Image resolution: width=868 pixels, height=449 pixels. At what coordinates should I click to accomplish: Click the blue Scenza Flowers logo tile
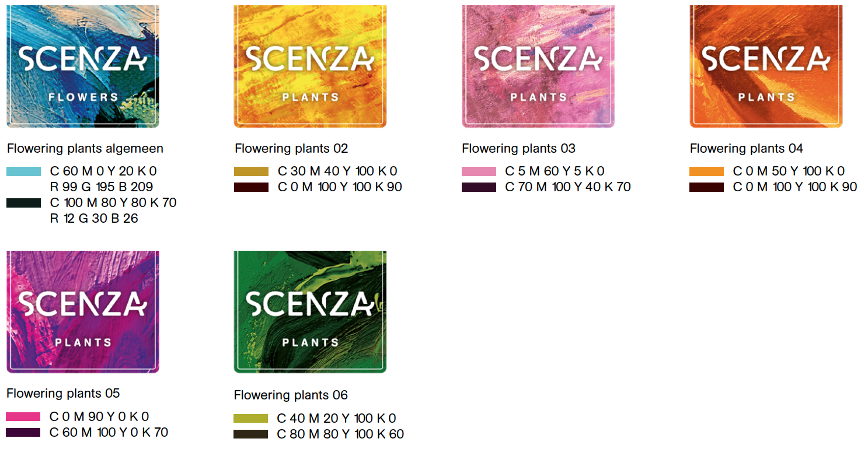pyautogui.click(x=82, y=66)
